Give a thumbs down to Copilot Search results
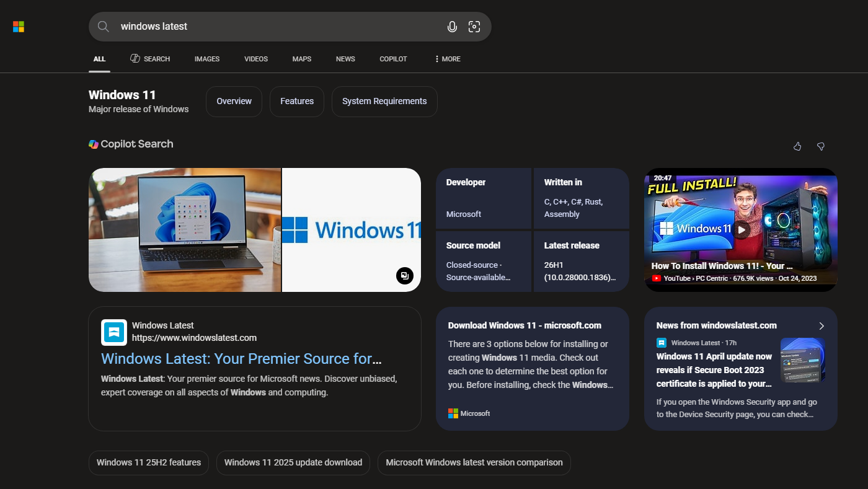The height and width of the screenshot is (489, 868). click(820, 146)
